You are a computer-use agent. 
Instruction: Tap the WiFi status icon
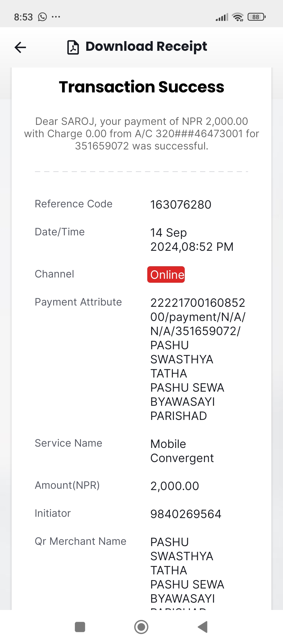tap(238, 17)
